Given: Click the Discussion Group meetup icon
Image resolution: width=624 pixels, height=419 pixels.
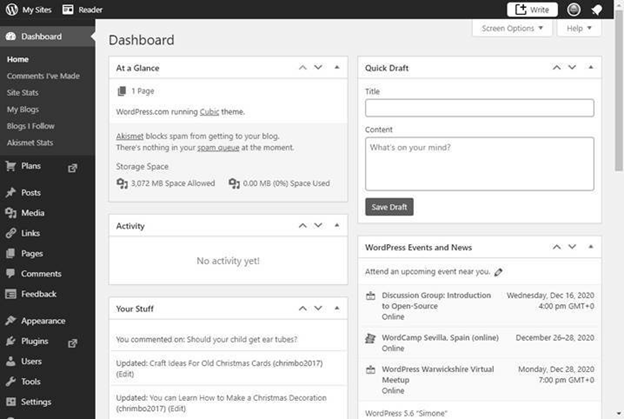Looking at the screenshot, I should [370, 296].
